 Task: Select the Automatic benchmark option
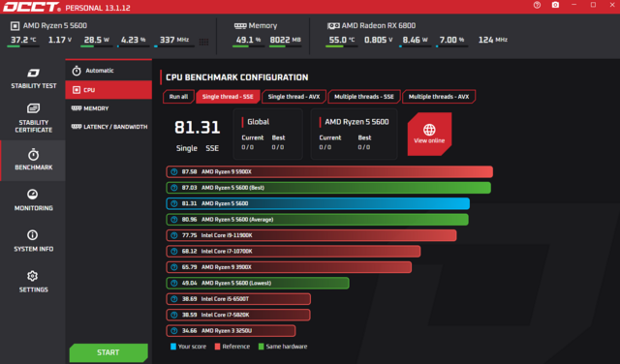click(108, 71)
